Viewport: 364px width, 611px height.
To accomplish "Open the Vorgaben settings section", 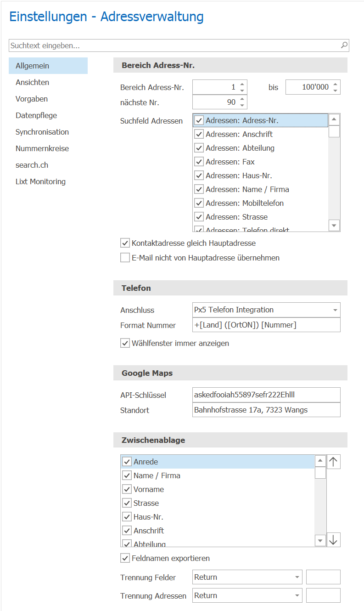I will (48, 99).
